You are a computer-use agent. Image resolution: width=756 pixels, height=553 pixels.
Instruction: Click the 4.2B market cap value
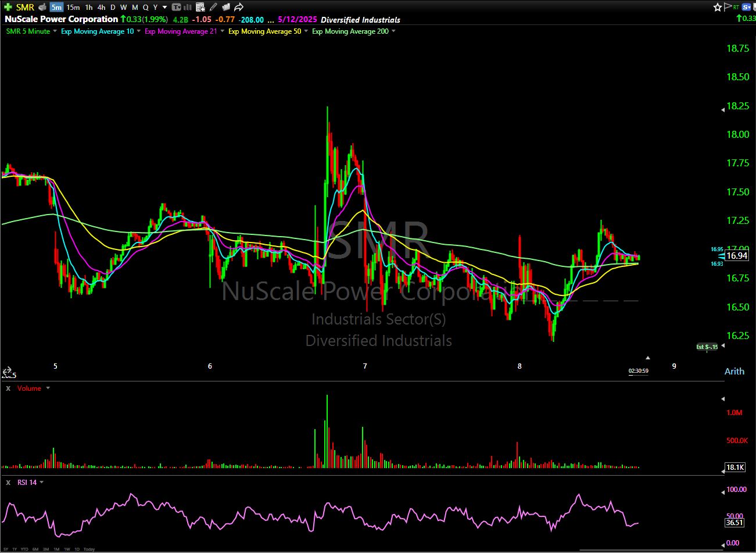181,19
